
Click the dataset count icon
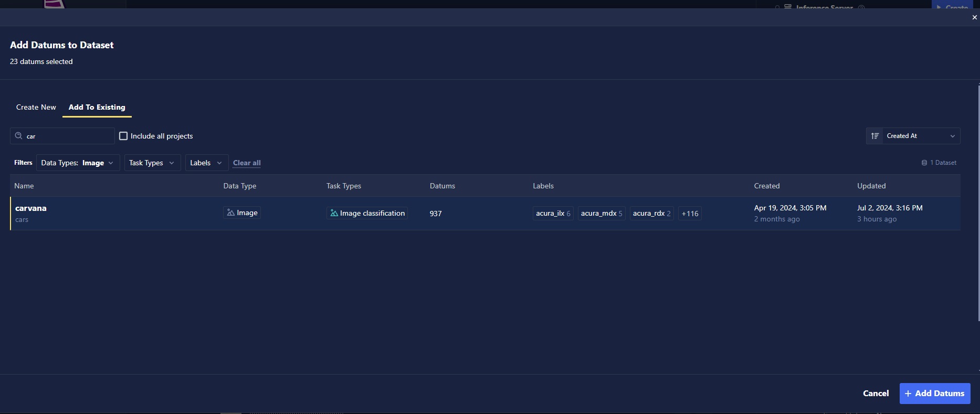pos(924,163)
